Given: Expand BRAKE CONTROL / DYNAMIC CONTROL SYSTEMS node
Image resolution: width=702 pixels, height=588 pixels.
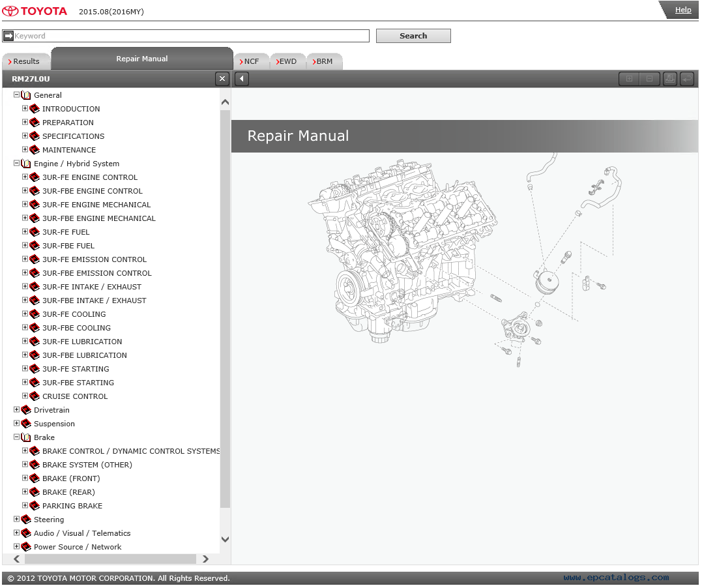Looking at the screenshot, I should (25, 450).
